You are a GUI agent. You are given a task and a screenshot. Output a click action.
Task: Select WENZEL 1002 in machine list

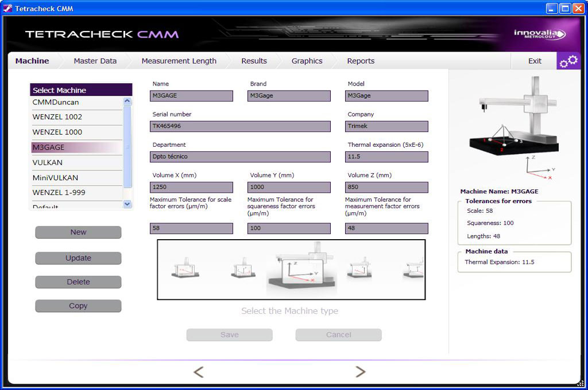pos(57,117)
